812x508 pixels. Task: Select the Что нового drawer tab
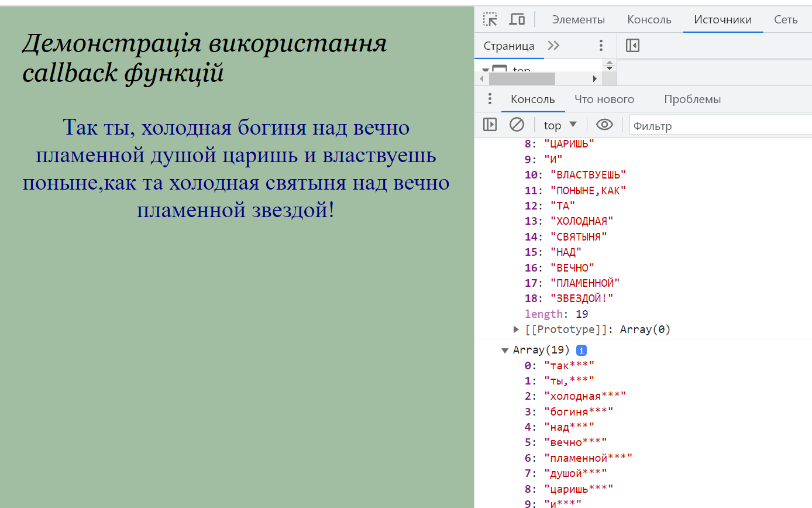pyautogui.click(x=604, y=99)
